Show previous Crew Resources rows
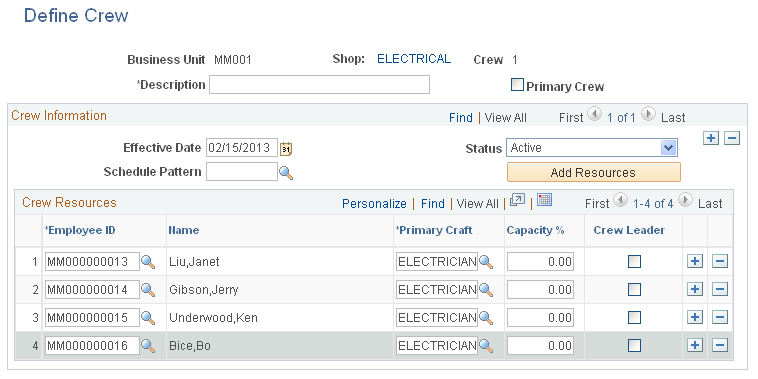Viewport: 758px width, 379px height. pos(620,201)
